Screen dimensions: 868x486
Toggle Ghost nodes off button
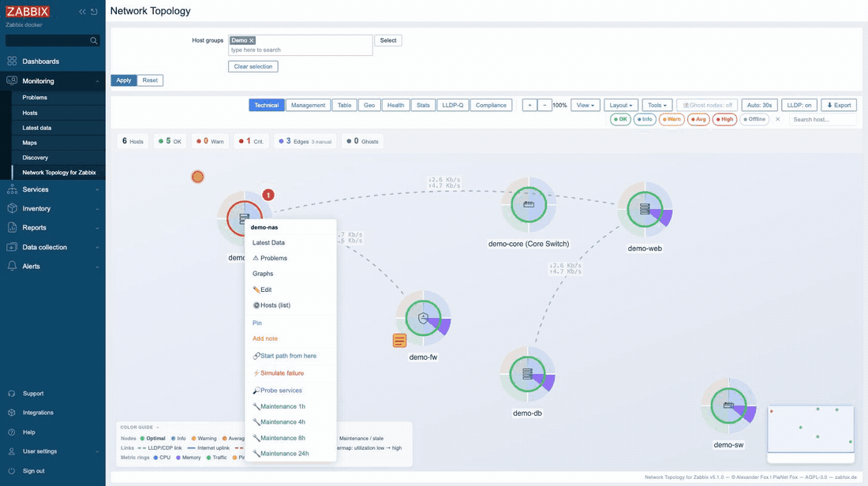707,105
